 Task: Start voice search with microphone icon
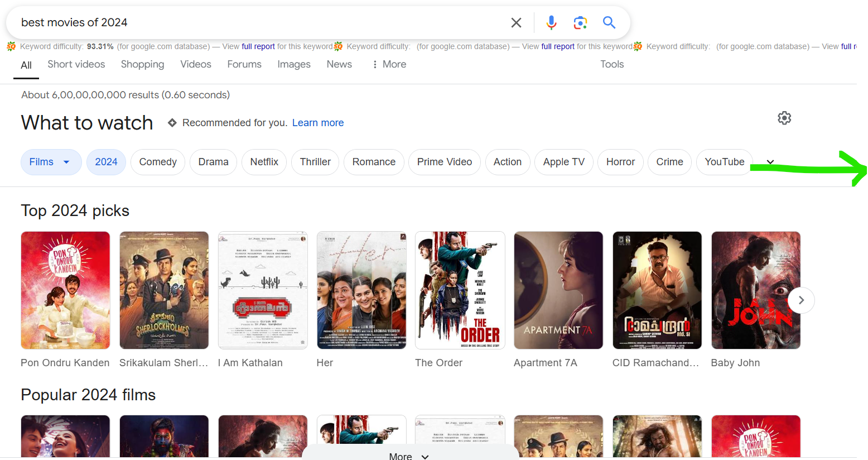pos(551,22)
